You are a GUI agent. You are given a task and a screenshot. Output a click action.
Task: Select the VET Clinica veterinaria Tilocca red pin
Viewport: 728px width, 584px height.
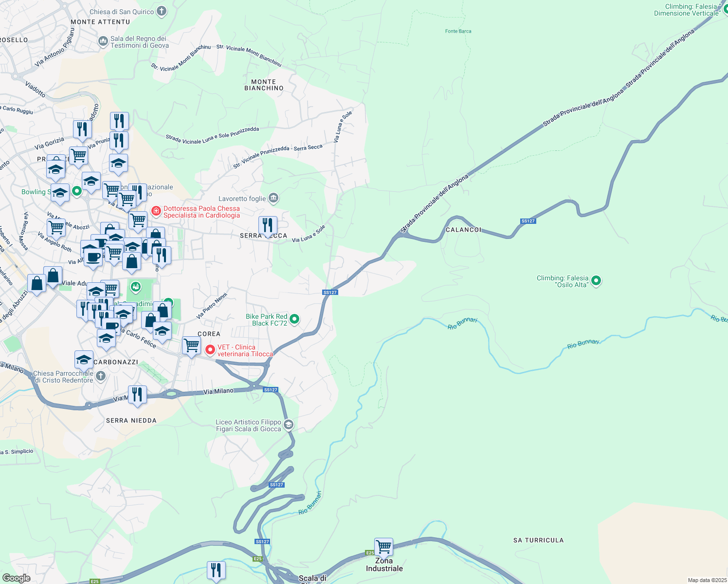click(210, 350)
